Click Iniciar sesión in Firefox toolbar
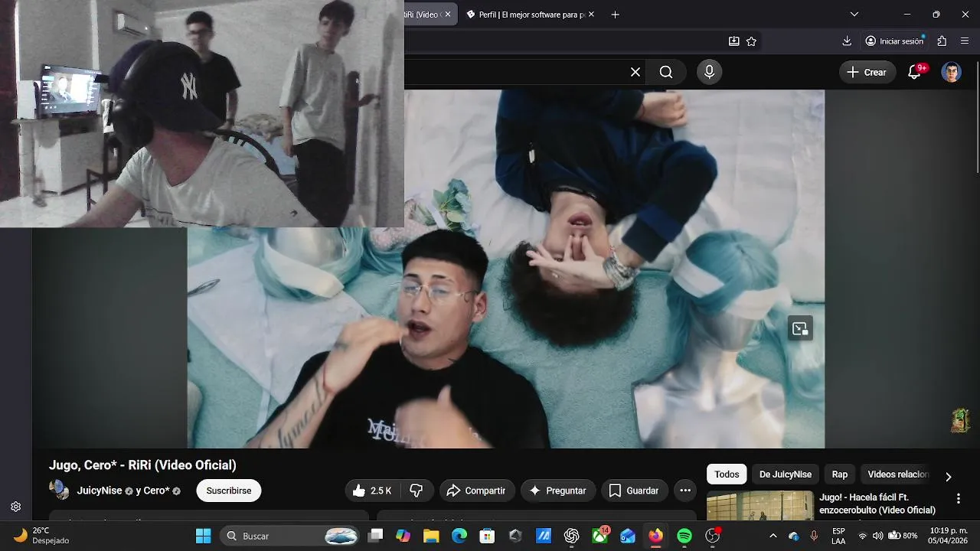The image size is (980, 551). (894, 41)
